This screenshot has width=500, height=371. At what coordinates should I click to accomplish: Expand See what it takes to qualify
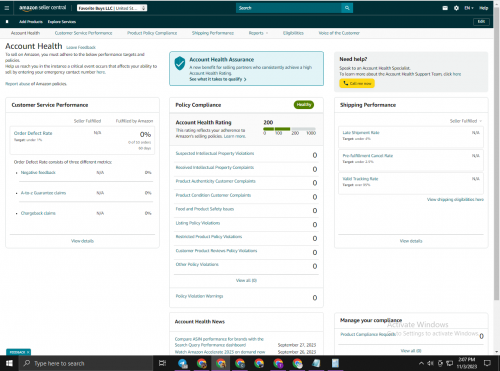click(218, 79)
